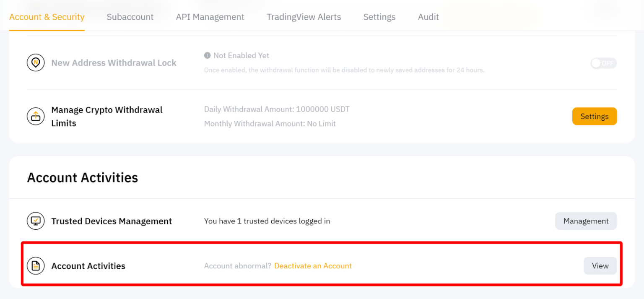Enable the New Address Withdrawal Lock toggle
Image resolution: width=644 pixels, height=299 pixels.
(x=603, y=63)
